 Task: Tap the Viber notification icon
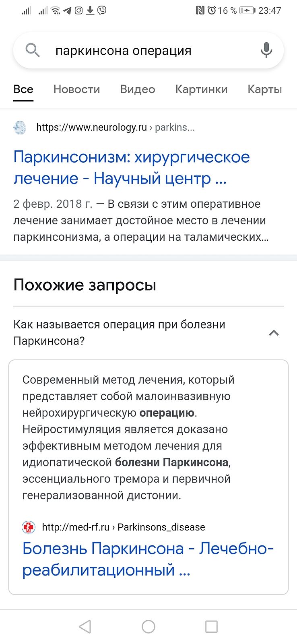[102, 10]
